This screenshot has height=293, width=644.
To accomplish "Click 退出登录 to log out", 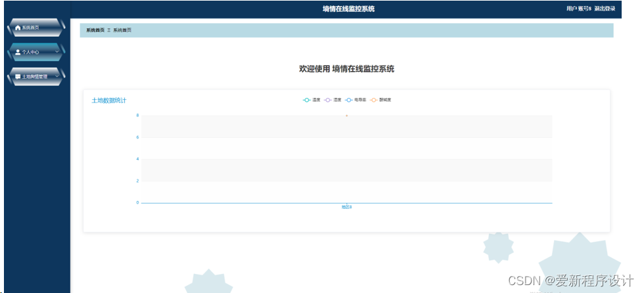I will click(605, 9).
